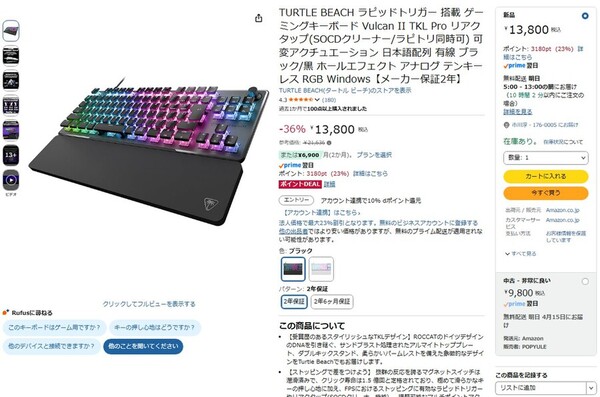600x397 pixels.
Task: Click the location pin delivery address icon
Action: click(506, 125)
